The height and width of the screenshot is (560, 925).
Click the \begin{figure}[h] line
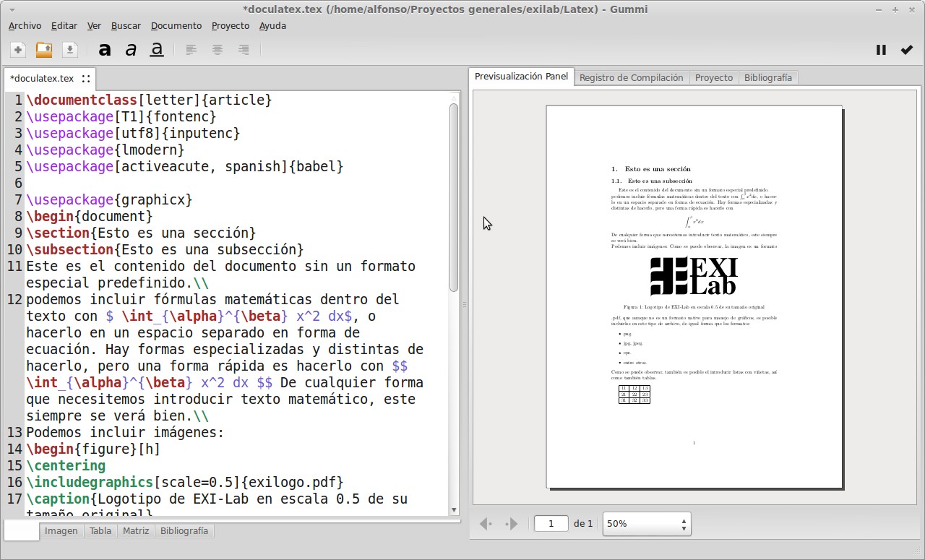93,449
